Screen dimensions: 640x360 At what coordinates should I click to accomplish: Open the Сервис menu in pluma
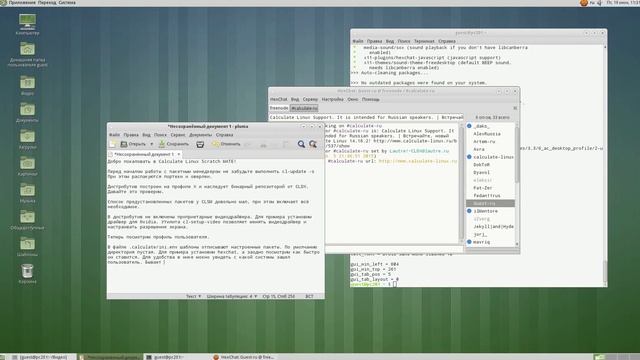(x=178, y=135)
